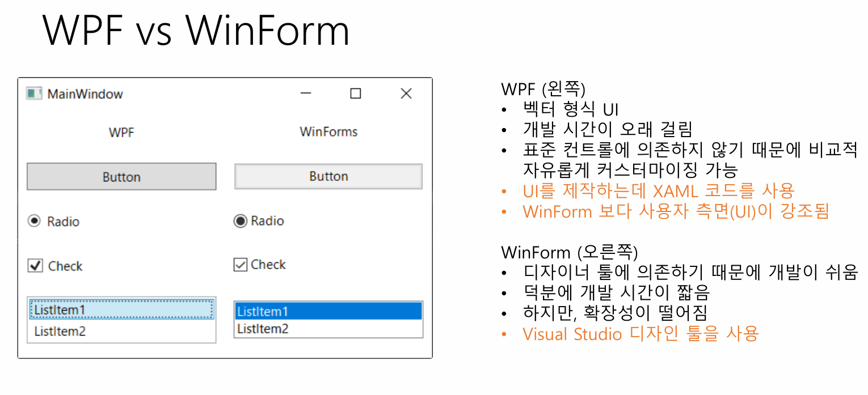
Task: Click the WPF Button with gray background
Action: pos(121,177)
